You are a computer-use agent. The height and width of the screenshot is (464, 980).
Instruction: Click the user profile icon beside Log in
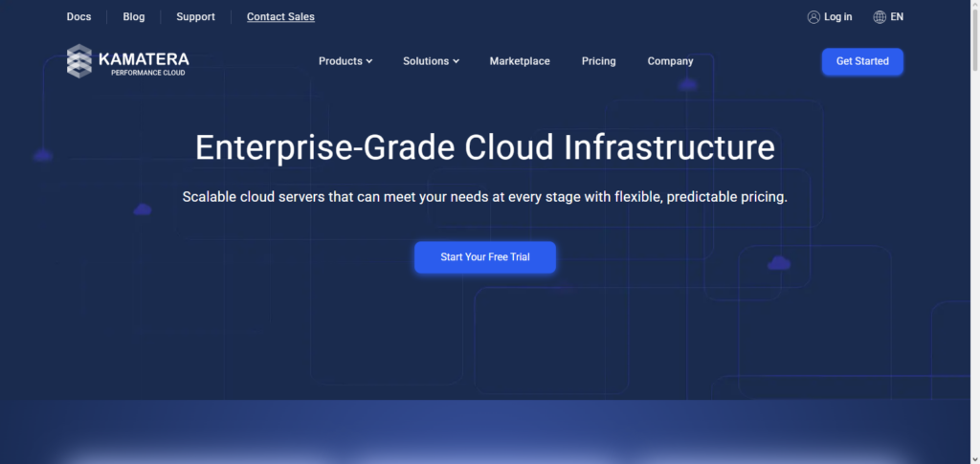point(813,17)
